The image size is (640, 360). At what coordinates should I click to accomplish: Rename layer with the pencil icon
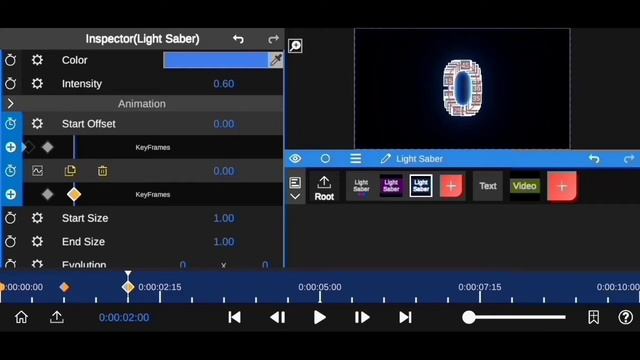tap(385, 158)
